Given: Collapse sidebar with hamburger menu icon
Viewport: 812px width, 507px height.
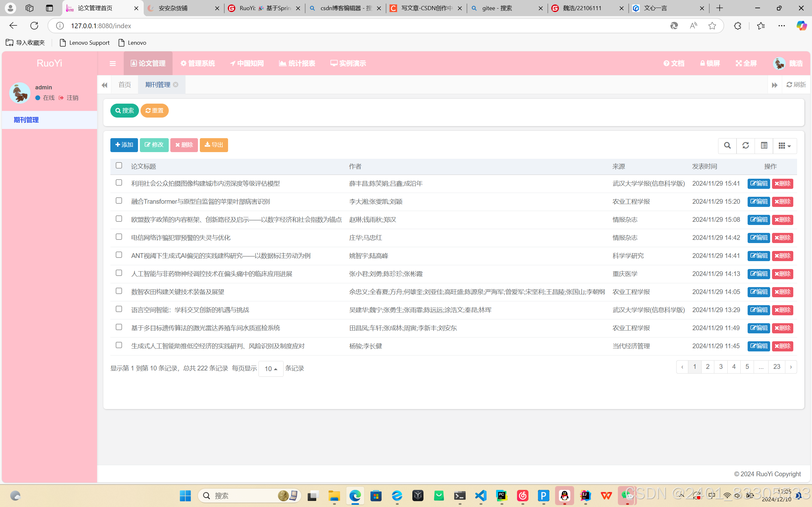Looking at the screenshot, I should pos(113,63).
